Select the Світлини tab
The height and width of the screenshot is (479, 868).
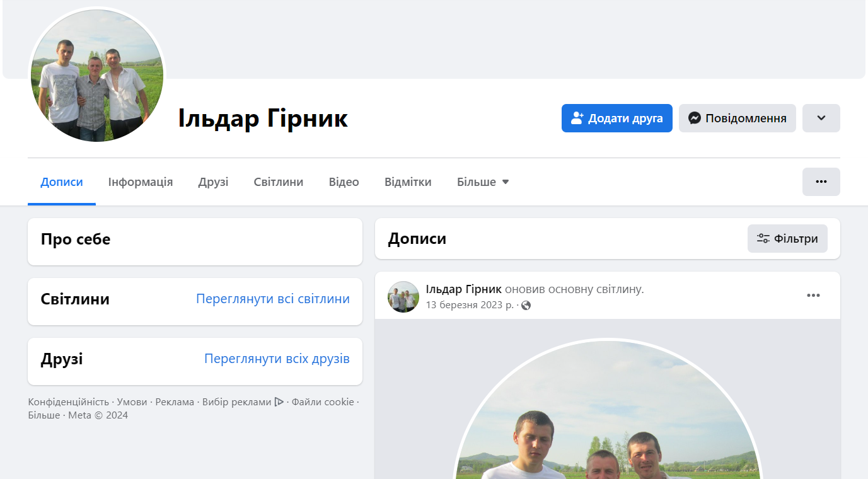[279, 182]
